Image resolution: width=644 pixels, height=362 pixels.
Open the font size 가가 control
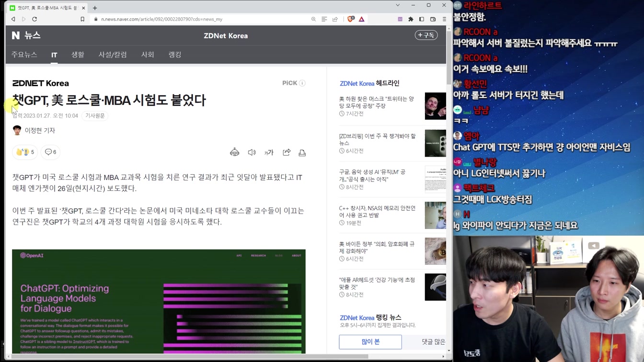pyautogui.click(x=269, y=152)
